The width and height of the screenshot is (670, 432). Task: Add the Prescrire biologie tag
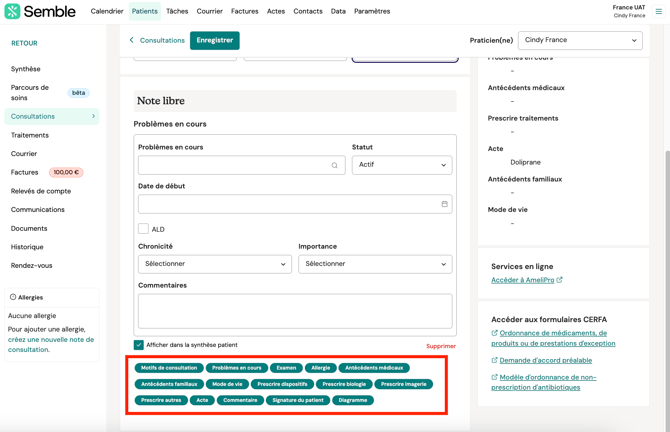click(x=344, y=384)
